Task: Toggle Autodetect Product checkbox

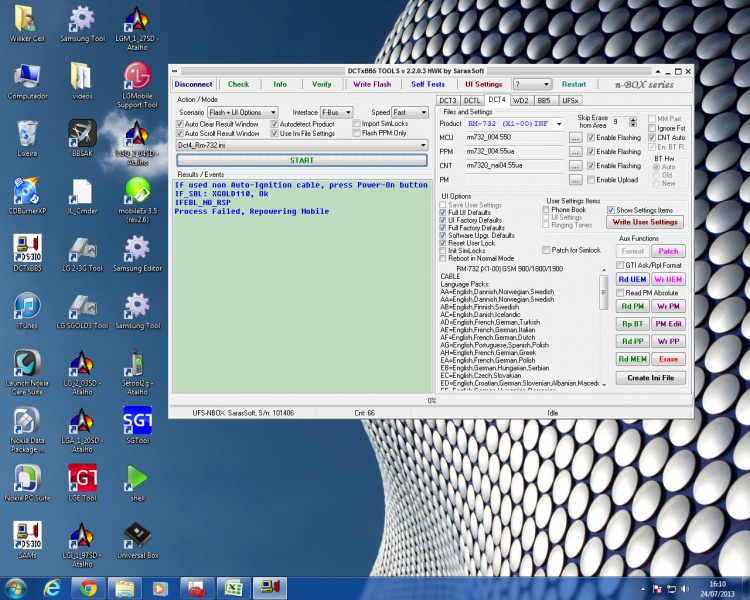Action: pos(275,124)
